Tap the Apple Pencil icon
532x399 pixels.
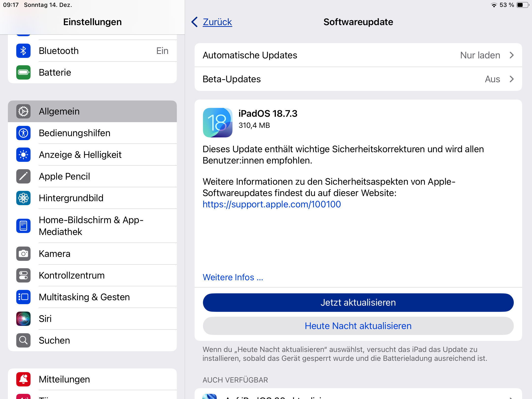23,176
